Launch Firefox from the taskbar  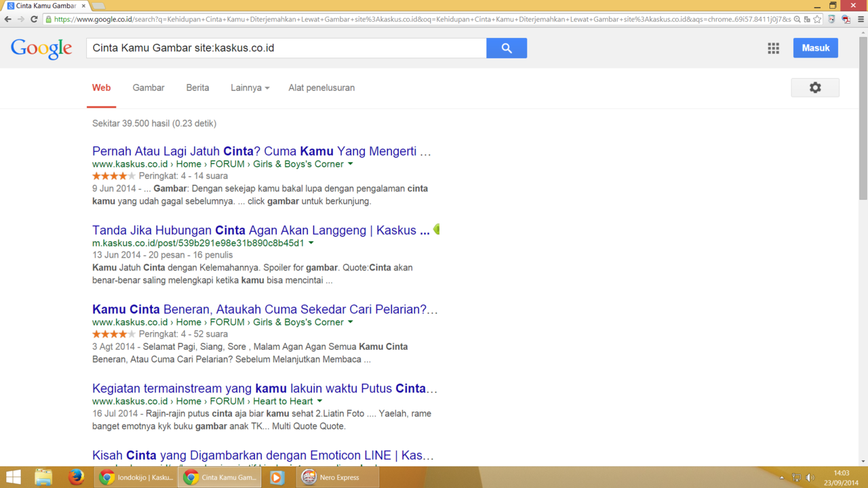[76, 477]
